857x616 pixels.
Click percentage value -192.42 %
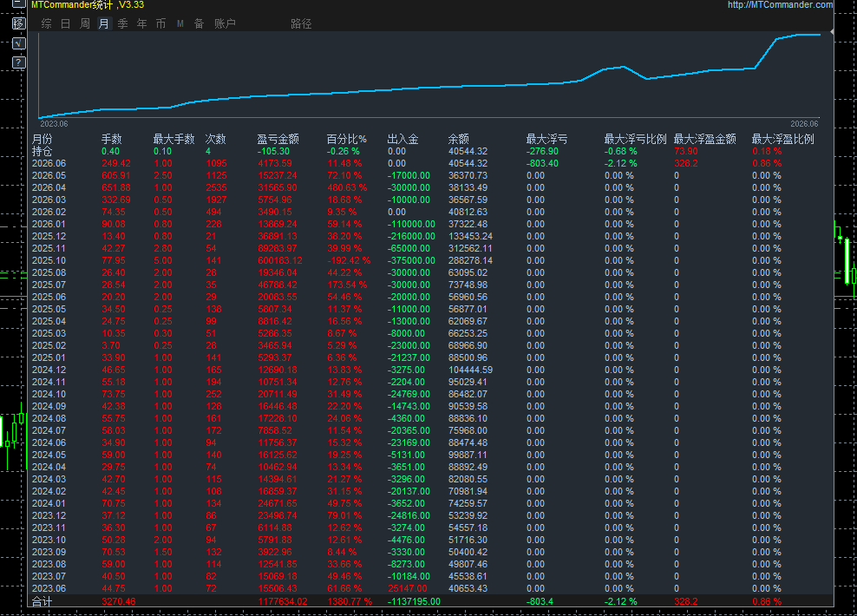pyautogui.click(x=349, y=261)
